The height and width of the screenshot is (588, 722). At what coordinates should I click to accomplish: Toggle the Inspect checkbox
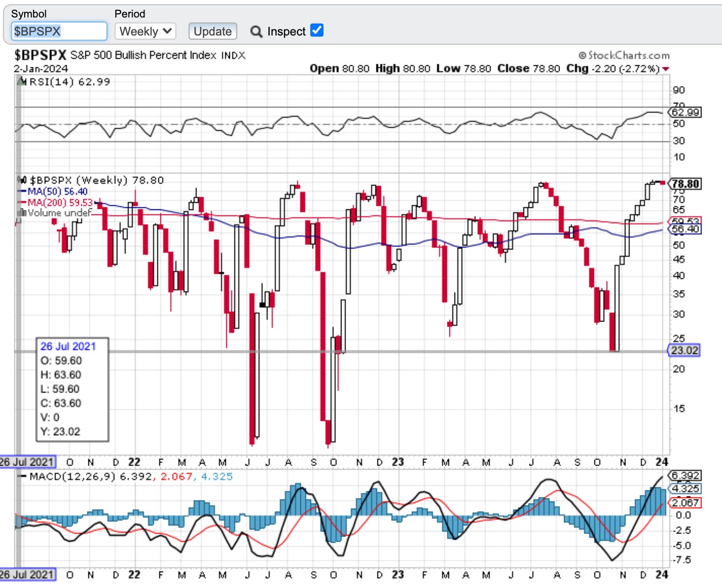pyautogui.click(x=317, y=30)
